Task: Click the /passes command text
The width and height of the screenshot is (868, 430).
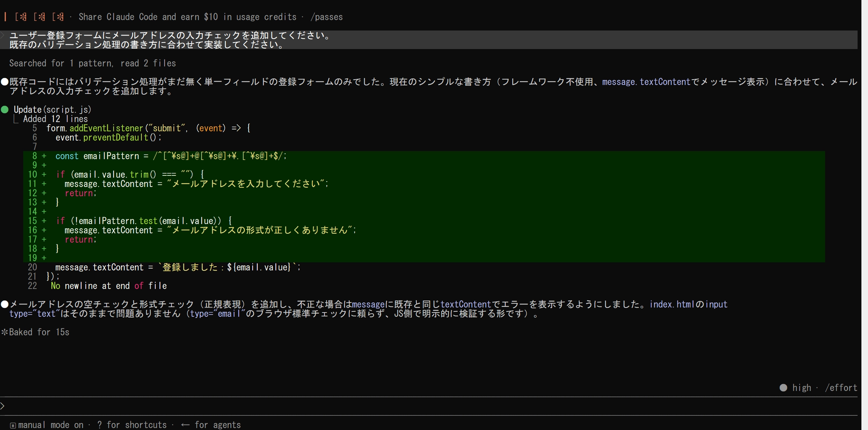Action: [327, 17]
